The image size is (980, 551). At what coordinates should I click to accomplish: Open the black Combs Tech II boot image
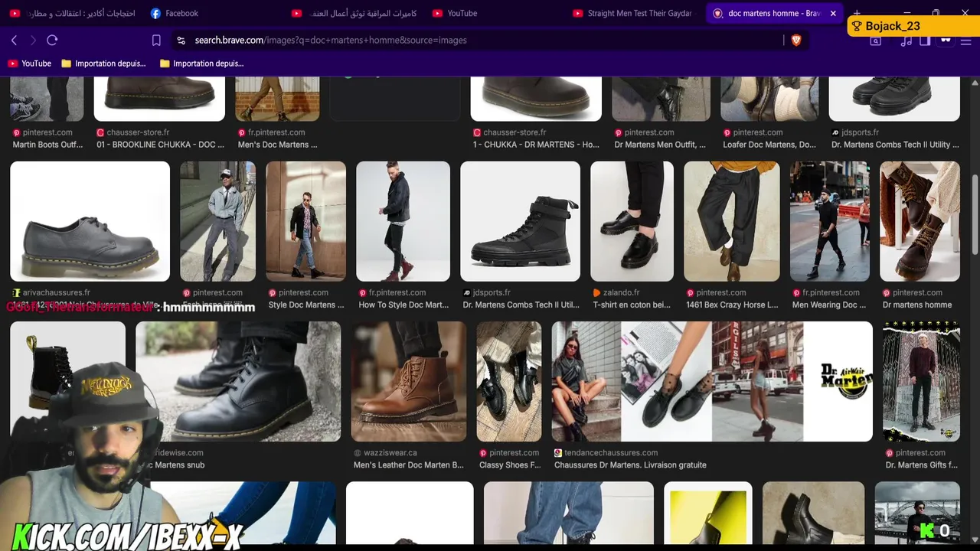[x=520, y=221]
